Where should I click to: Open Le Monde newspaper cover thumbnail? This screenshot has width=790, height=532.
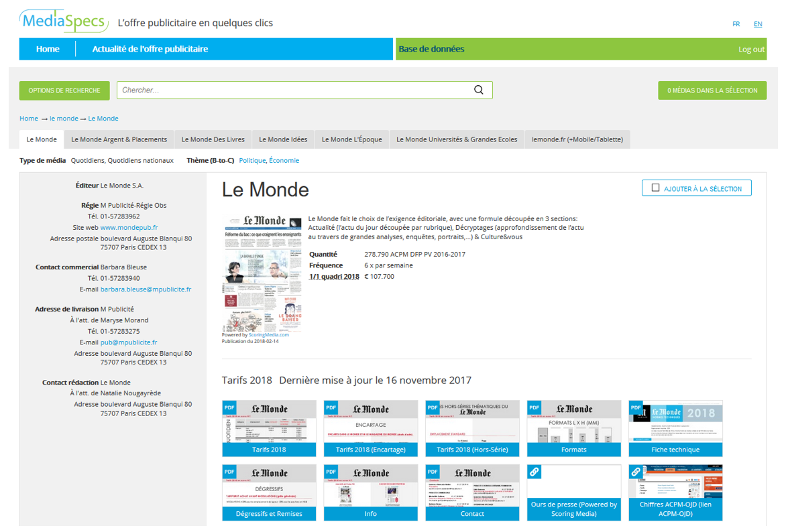pyautogui.click(x=262, y=273)
